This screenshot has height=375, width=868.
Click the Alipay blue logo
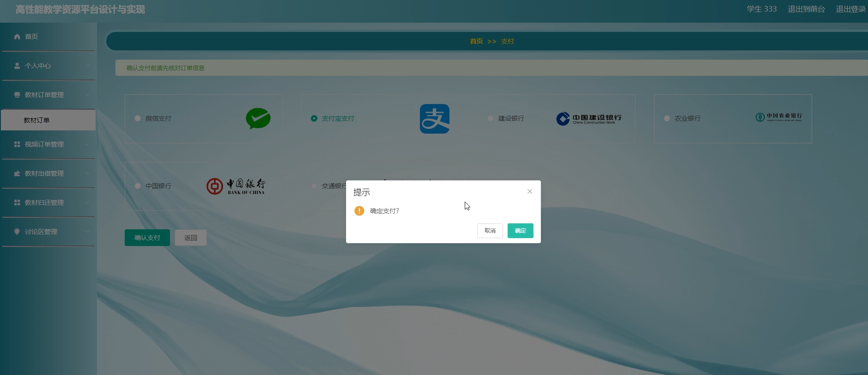click(x=435, y=119)
